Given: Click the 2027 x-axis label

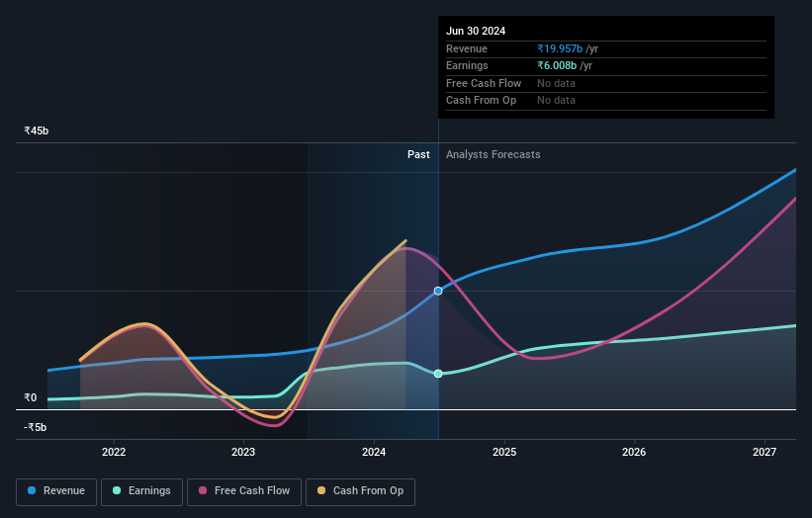Looking at the screenshot, I should [x=765, y=452].
